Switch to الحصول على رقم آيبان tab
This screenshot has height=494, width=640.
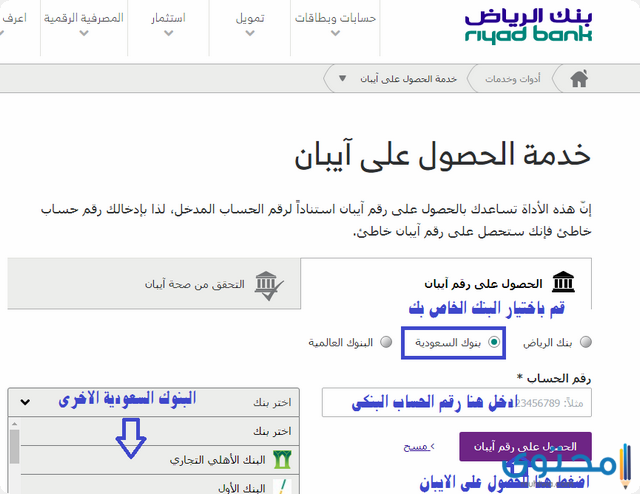(446, 283)
